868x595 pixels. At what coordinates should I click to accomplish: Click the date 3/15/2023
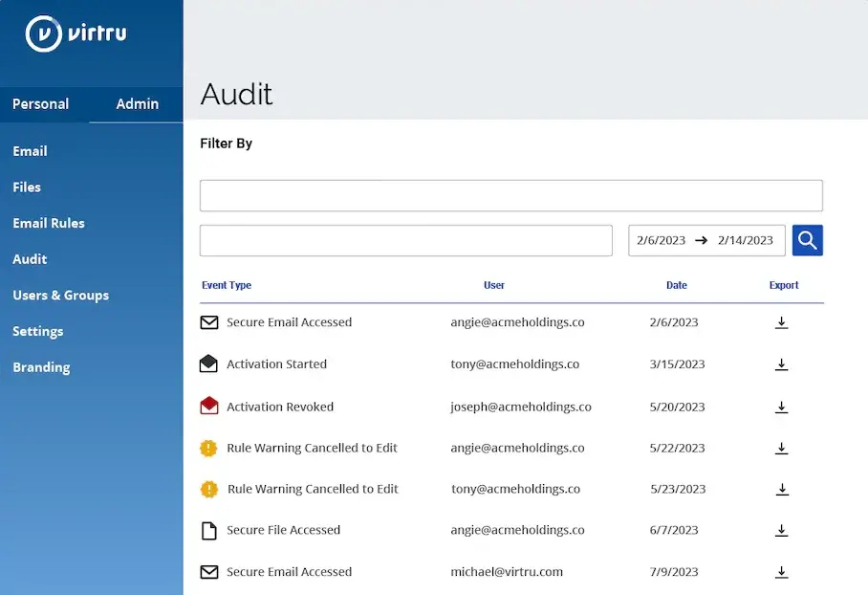(x=677, y=364)
